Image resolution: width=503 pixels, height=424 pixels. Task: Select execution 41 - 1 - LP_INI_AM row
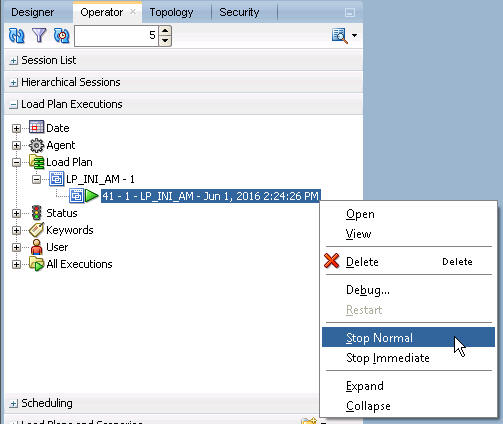tap(211, 196)
